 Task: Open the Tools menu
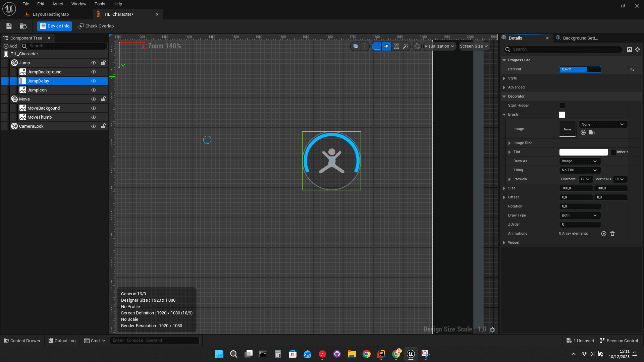click(100, 4)
